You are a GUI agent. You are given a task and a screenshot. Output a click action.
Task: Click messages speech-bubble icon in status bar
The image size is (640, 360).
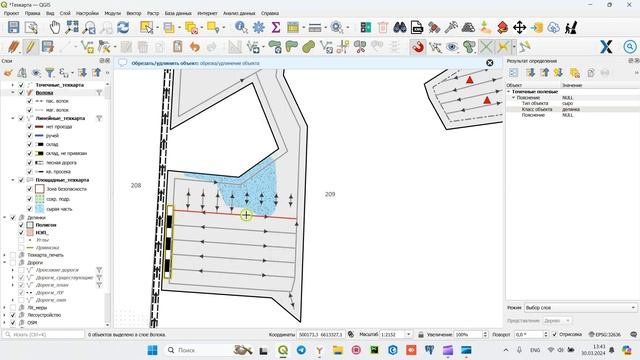click(633, 334)
